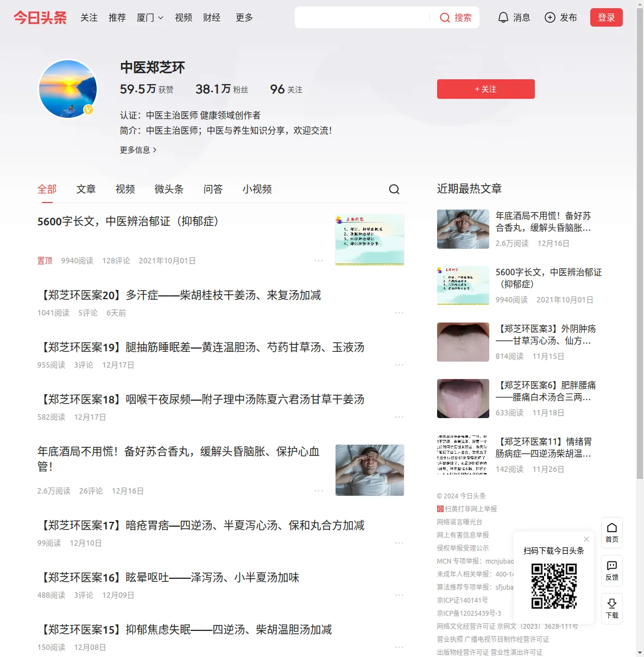Open more options for 年底酒局不用慌 post
Screen dimensions: 644x657
319,491
